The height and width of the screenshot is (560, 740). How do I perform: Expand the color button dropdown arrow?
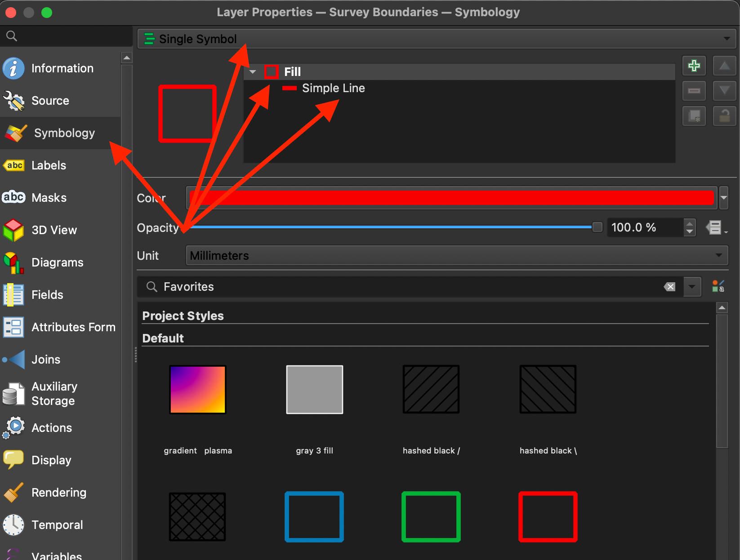[724, 198]
